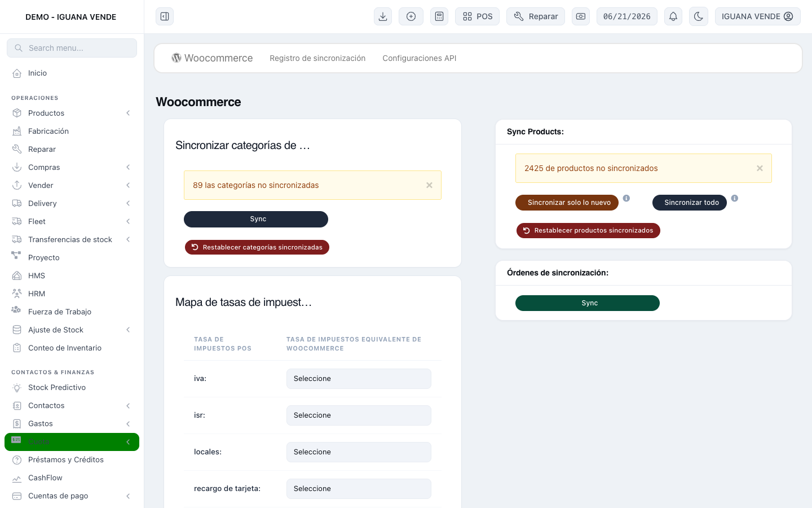The width and height of the screenshot is (812, 508).
Task: Expand the Ajuste de Stock chevron
Action: [128, 330]
